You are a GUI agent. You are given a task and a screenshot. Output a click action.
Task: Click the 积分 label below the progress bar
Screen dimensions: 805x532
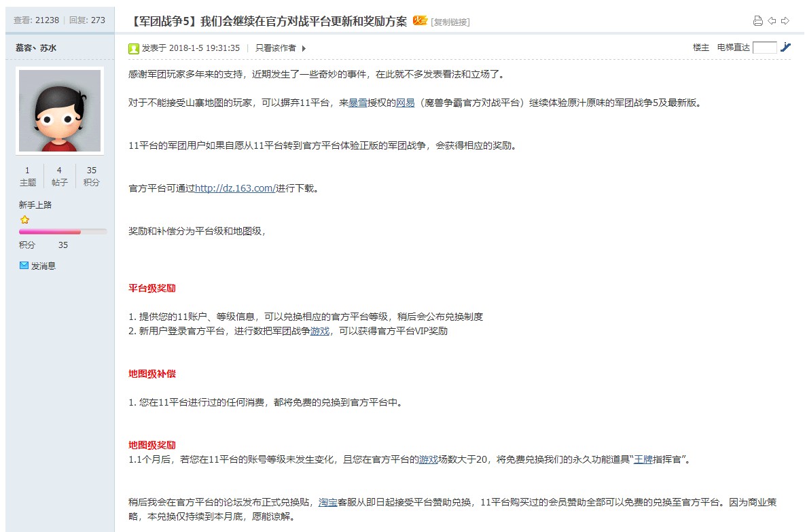pyautogui.click(x=27, y=245)
